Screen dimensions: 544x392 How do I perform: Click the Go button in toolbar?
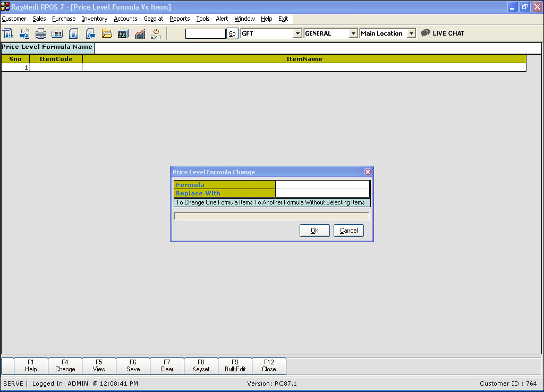pyautogui.click(x=232, y=33)
